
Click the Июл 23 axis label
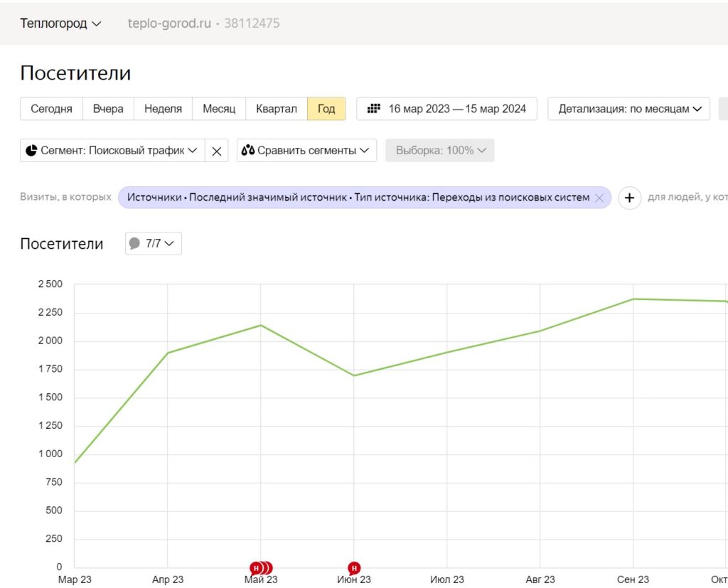pos(446,579)
